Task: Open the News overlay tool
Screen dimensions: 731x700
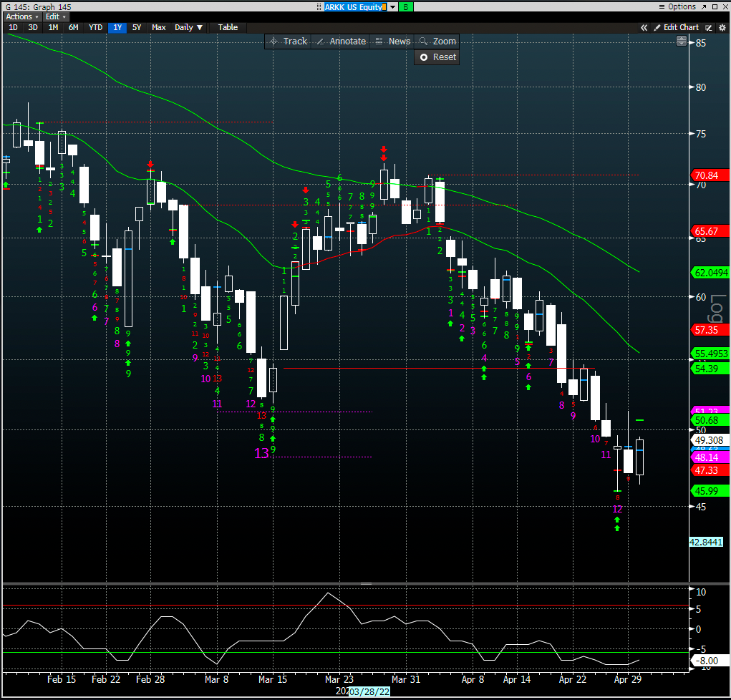Action: (x=393, y=42)
